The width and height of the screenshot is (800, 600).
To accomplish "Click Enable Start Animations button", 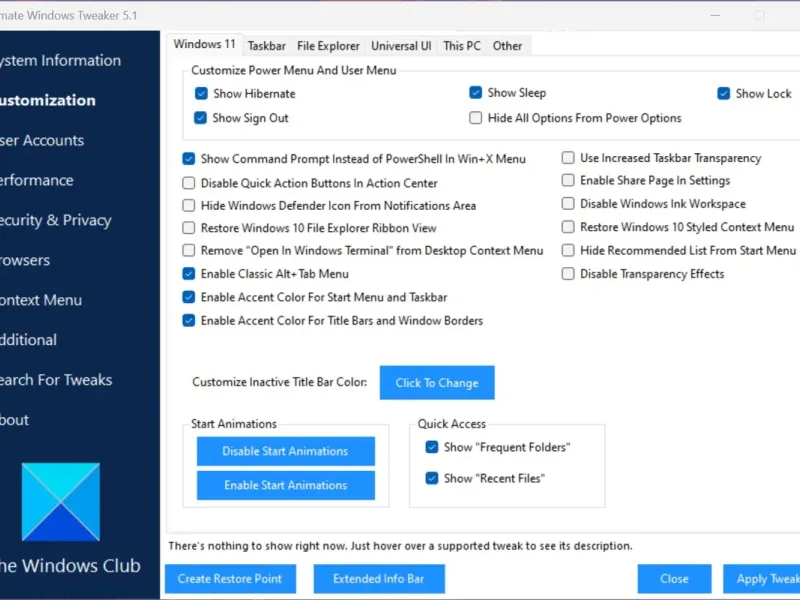I will click(286, 485).
